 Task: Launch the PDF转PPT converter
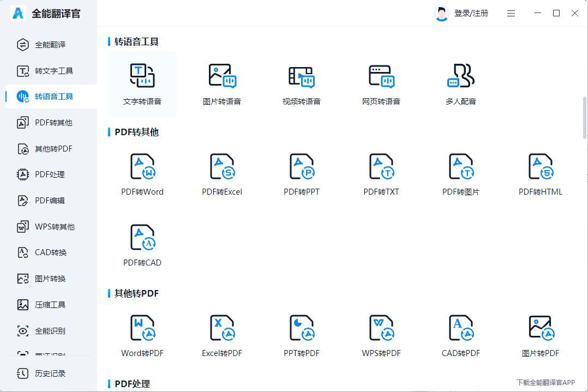click(x=301, y=173)
